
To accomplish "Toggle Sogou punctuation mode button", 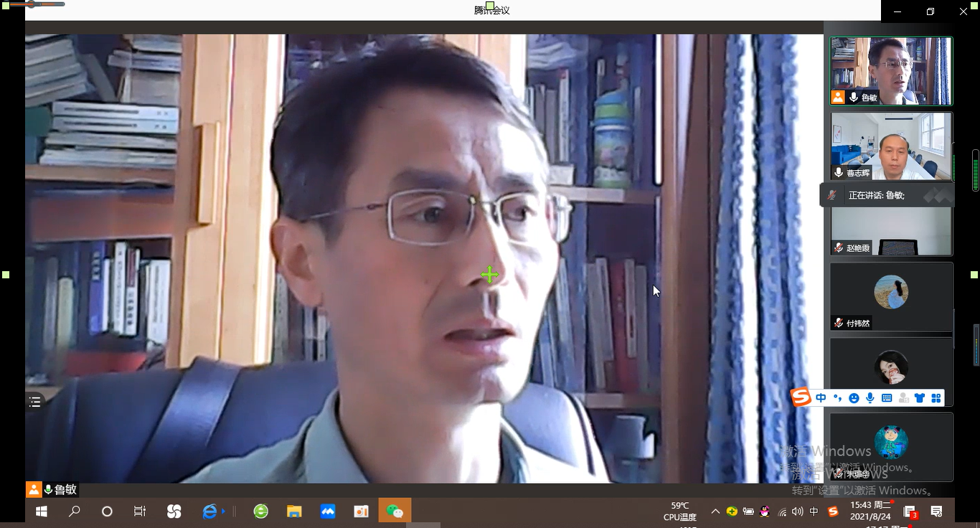I will 837,398.
